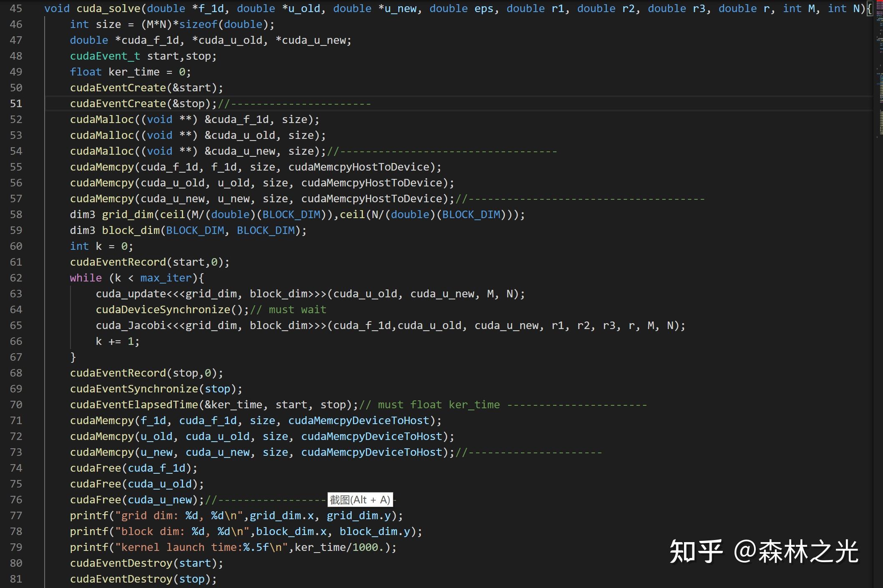Click first BLOCK_DIM in block_dim declaration
Viewport: 883px width, 588px height.
tap(195, 230)
